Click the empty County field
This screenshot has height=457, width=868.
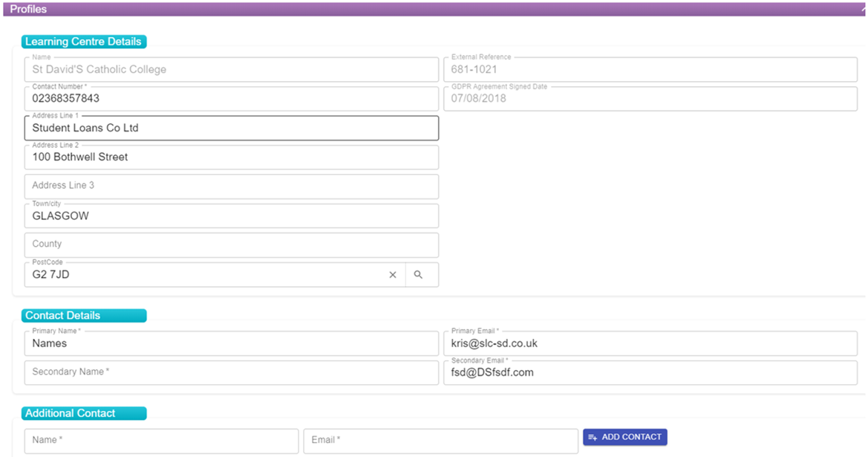(x=232, y=244)
